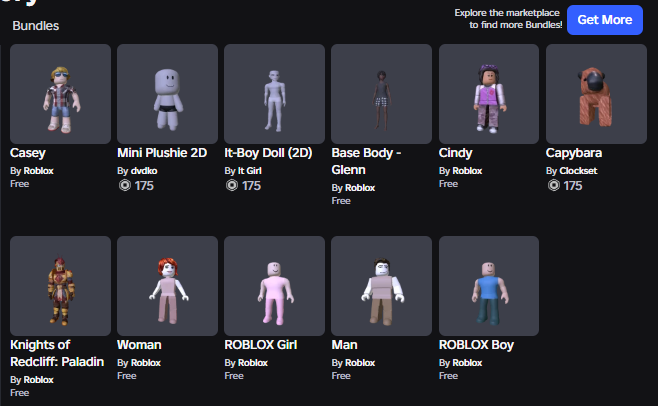Visit creator Roblox under Base Body - Glenn
The image size is (658, 406).
coord(360,188)
